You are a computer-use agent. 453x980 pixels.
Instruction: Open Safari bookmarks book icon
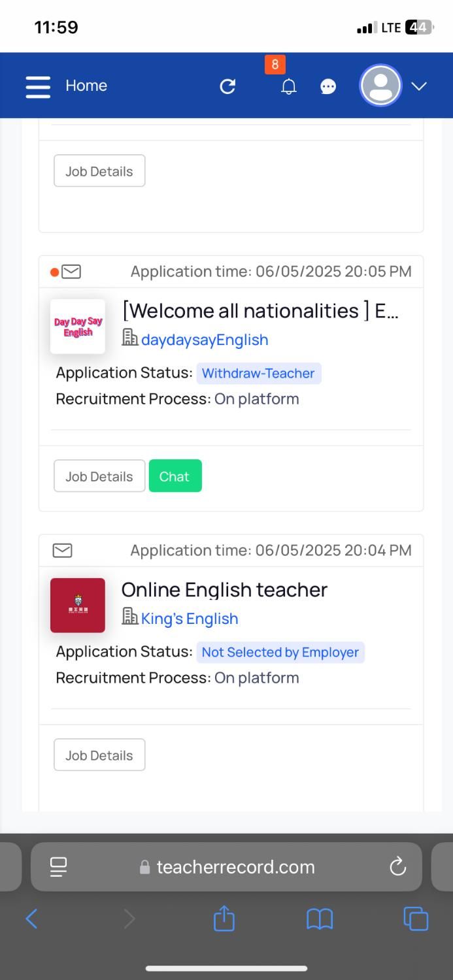pyautogui.click(x=320, y=919)
